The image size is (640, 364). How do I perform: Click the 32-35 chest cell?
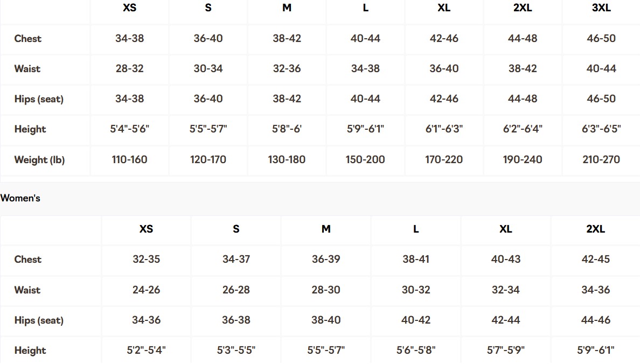[146, 259]
